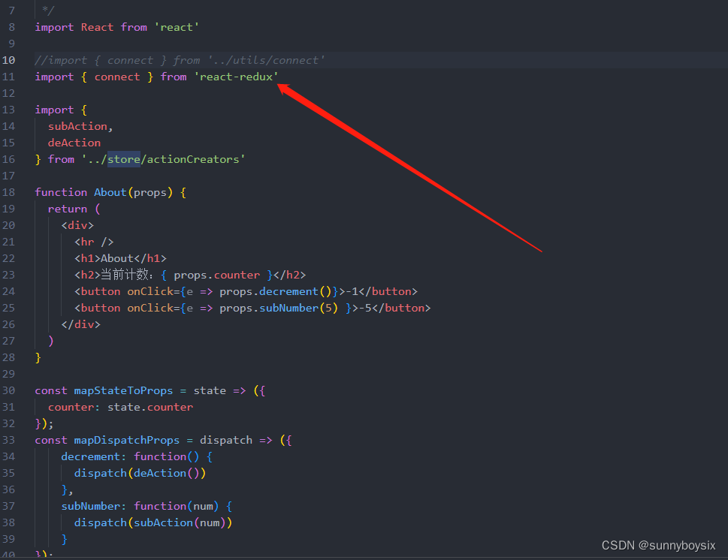The height and width of the screenshot is (560, 728).
Task: Click dispatch(deAction()) on line 35
Action: (140, 472)
